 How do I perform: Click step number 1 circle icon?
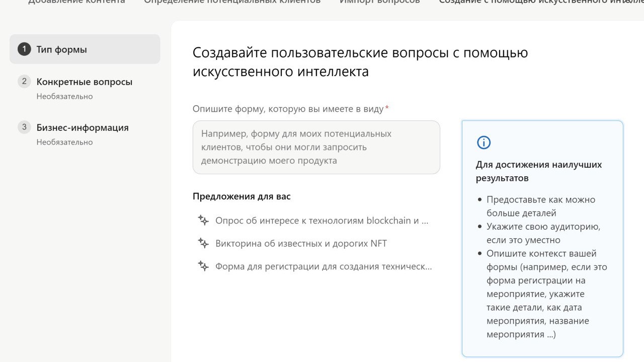pyautogui.click(x=24, y=49)
